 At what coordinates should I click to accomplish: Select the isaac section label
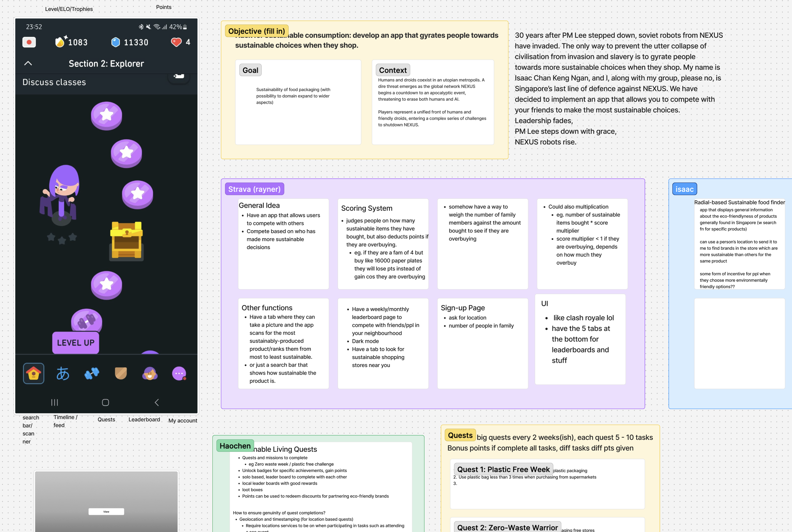click(684, 189)
